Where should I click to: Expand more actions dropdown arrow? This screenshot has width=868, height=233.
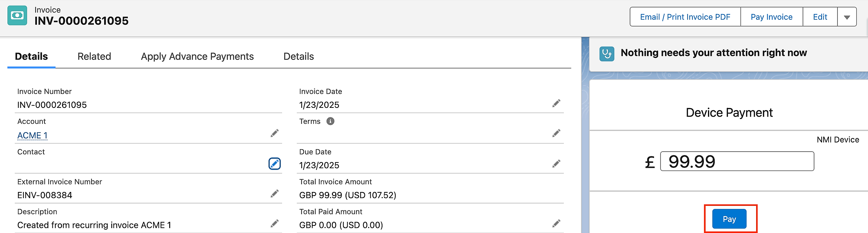coord(847,17)
